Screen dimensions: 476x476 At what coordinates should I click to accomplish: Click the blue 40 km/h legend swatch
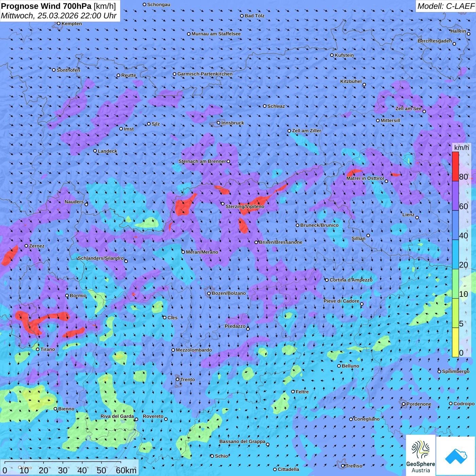pyautogui.click(x=455, y=225)
